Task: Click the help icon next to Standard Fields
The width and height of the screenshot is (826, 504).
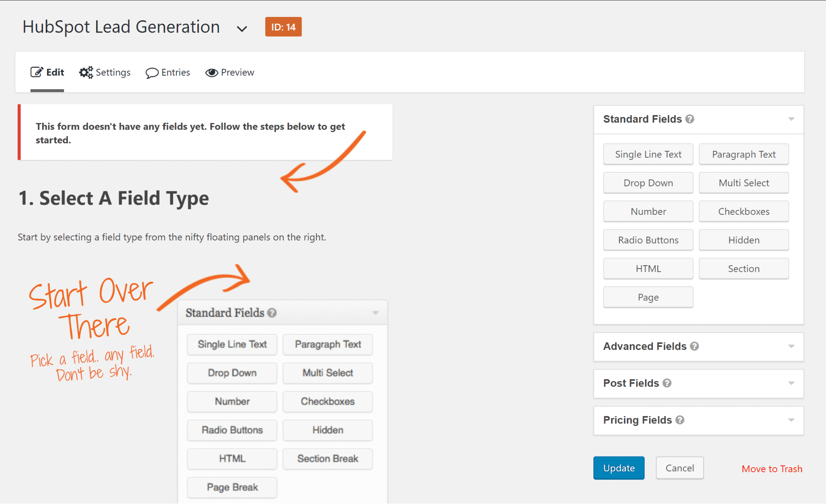Action: [690, 119]
